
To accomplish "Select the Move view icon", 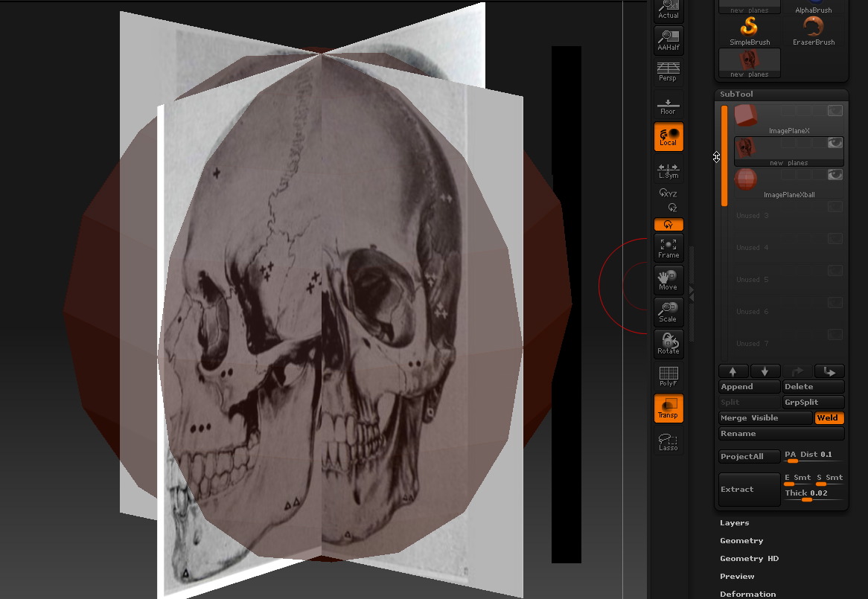I will click(x=668, y=281).
